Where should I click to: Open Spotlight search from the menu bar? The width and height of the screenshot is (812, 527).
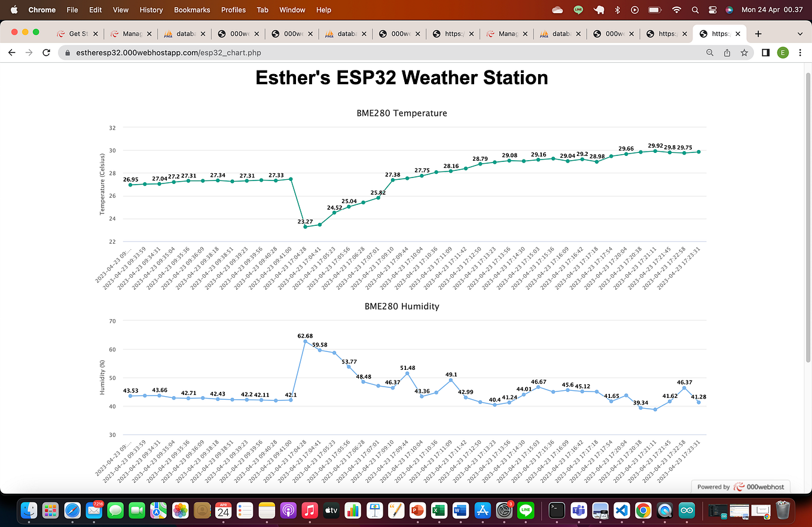[695, 10]
